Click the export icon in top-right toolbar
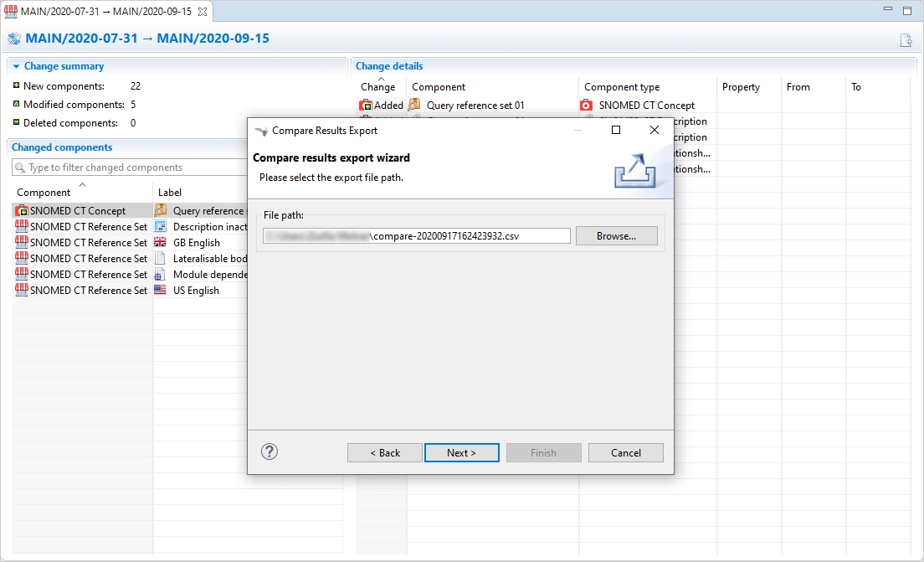The height and width of the screenshot is (562, 924). (x=906, y=39)
